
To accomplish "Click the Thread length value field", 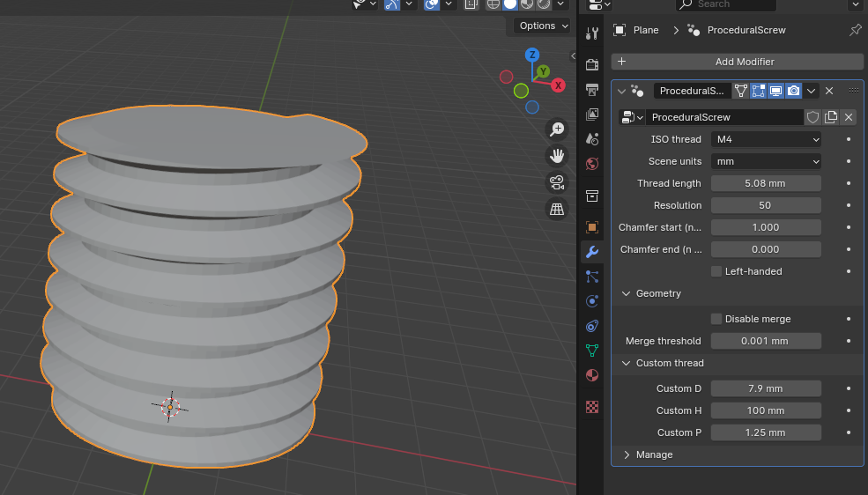I will 766,183.
